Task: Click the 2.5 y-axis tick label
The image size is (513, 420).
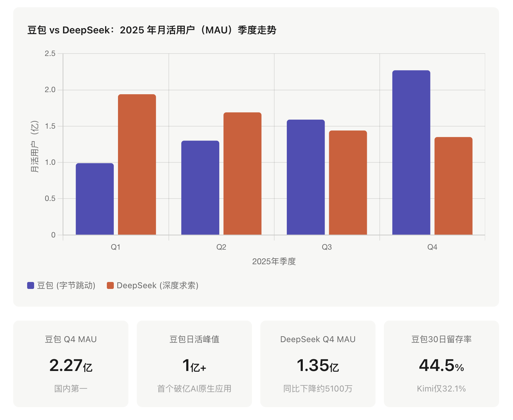Action: tap(50, 54)
